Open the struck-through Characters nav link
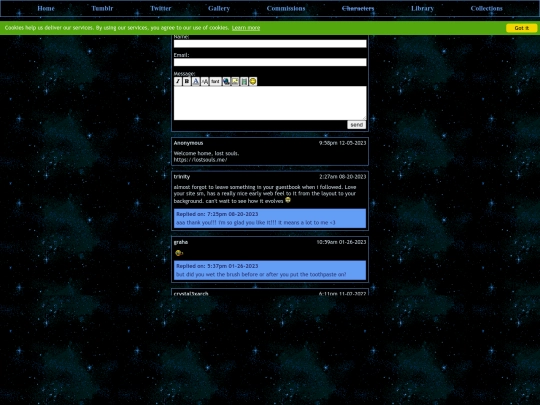The width and height of the screenshot is (540, 405). [x=358, y=8]
